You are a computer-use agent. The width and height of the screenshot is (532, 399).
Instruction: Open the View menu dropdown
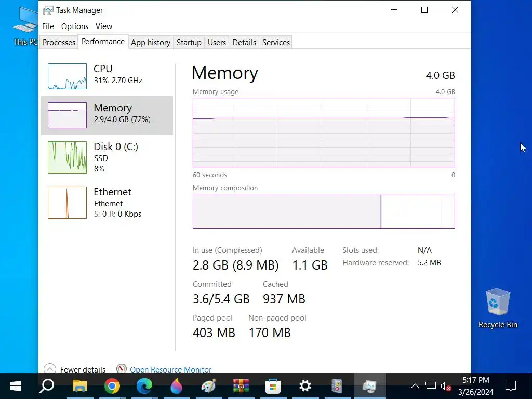click(x=104, y=26)
